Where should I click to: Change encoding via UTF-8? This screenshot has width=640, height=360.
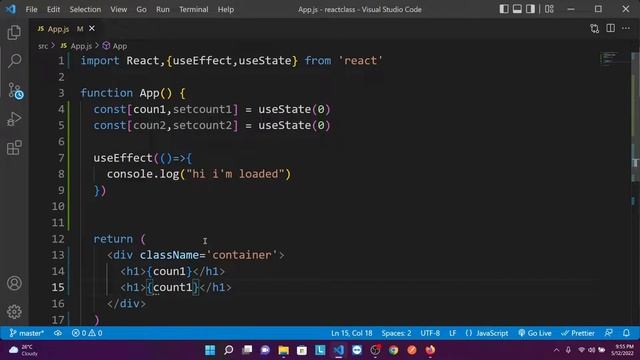click(x=430, y=333)
